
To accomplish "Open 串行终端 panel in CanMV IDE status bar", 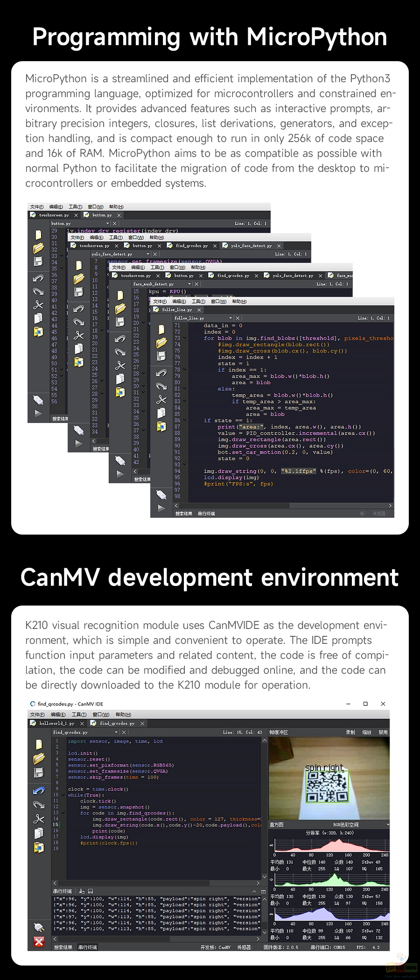I will (x=88, y=947).
